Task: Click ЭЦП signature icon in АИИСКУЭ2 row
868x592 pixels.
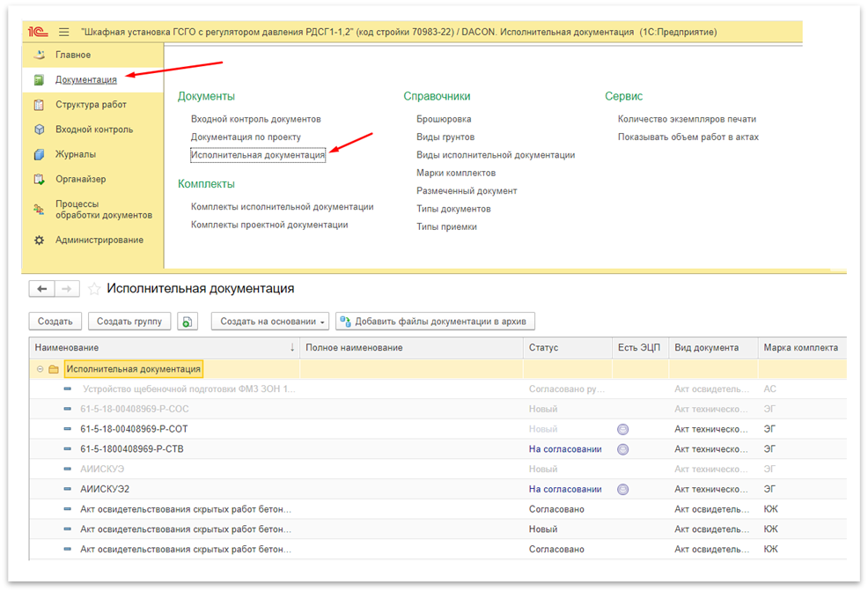Action: [622, 489]
